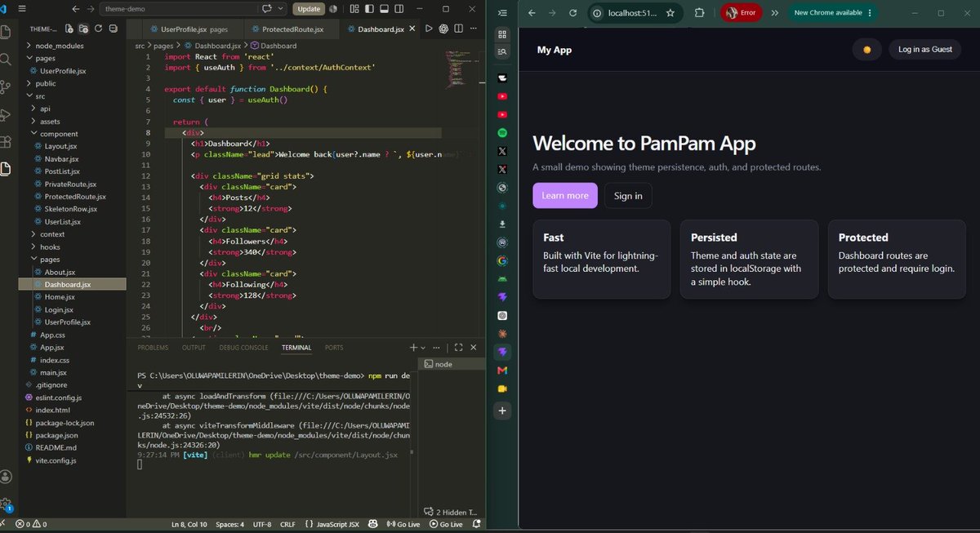
Task: Run the Dashboard.jsx file with play icon
Action: (429, 29)
